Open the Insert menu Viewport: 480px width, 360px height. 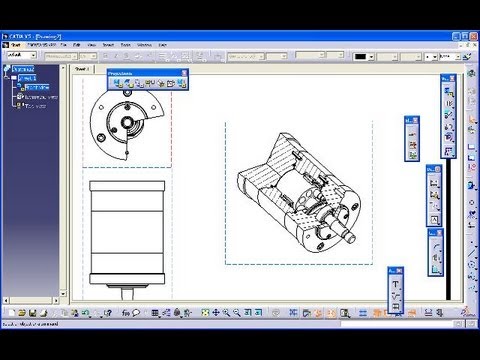tap(108, 45)
